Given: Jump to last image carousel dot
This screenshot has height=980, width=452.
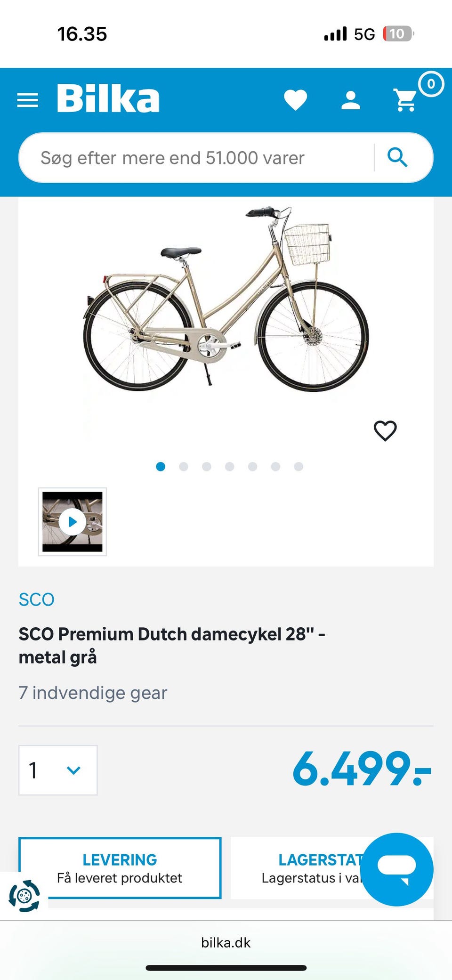Looking at the screenshot, I should click(299, 467).
